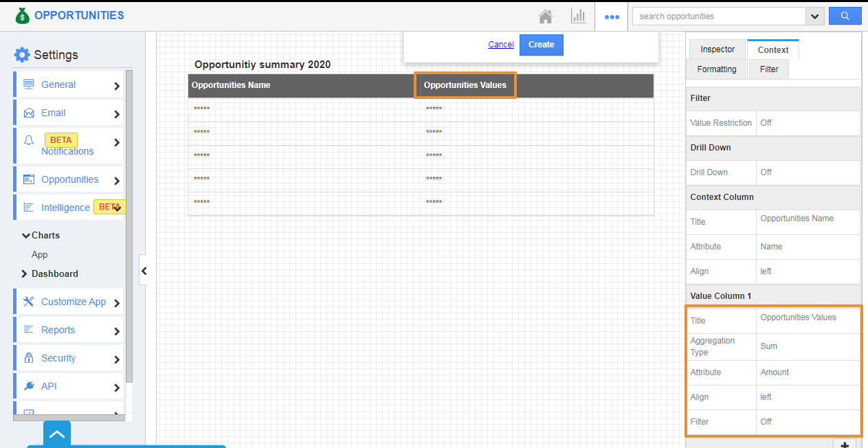The width and height of the screenshot is (868, 448).
Task: Go to the home icon
Action: click(546, 16)
